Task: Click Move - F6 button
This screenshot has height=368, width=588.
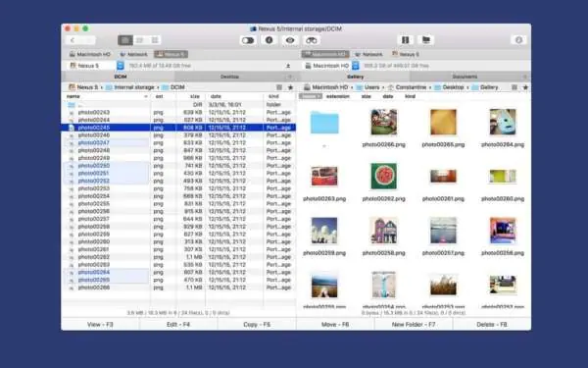Action: point(335,325)
